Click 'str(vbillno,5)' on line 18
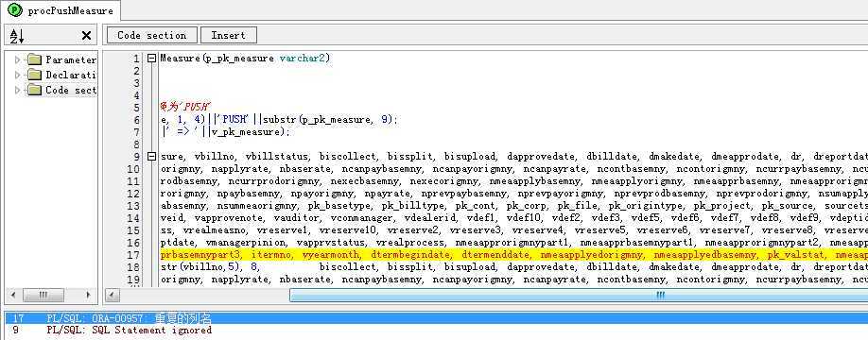This screenshot has width=868, height=340. [201, 267]
